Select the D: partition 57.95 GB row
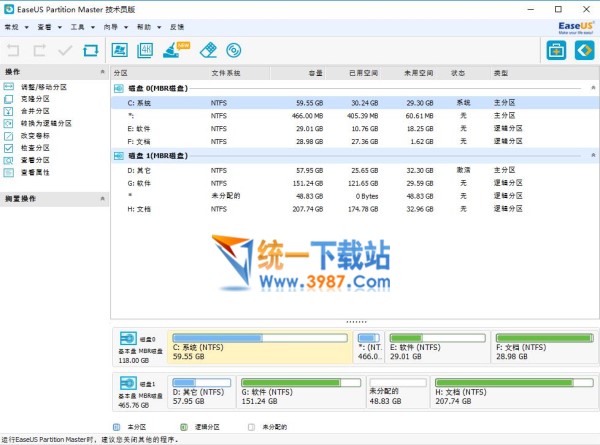The width and height of the screenshot is (600, 445). (x=355, y=170)
